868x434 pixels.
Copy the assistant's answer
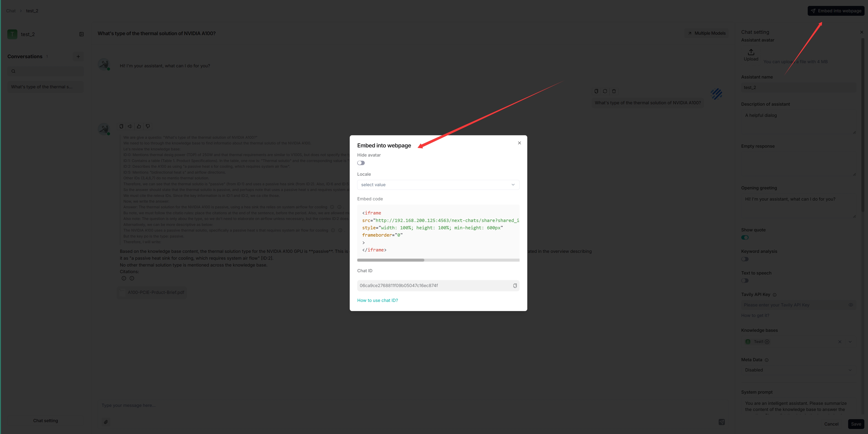tap(121, 126)
